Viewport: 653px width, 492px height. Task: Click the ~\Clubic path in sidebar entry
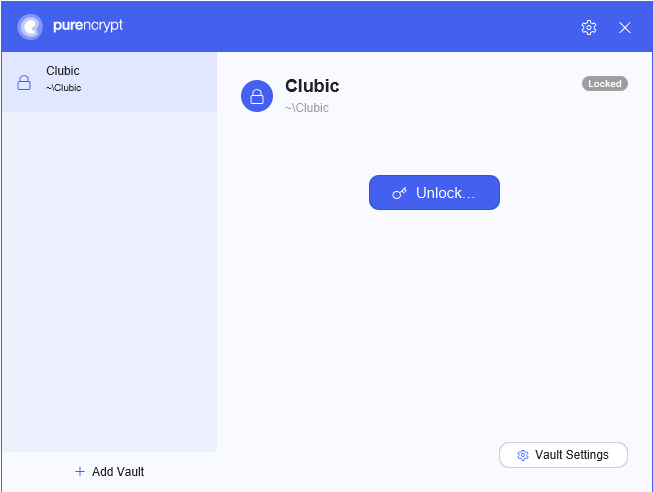coord(63,88)
